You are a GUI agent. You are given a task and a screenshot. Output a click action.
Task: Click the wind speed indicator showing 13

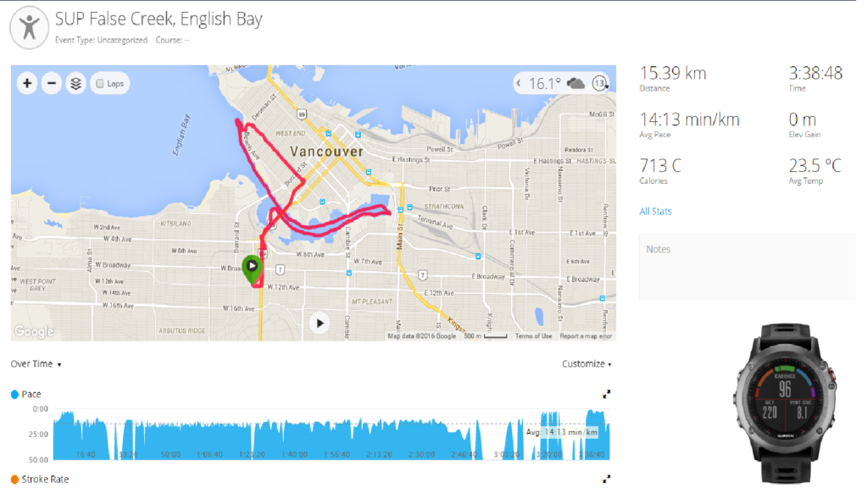coord(600,83)
